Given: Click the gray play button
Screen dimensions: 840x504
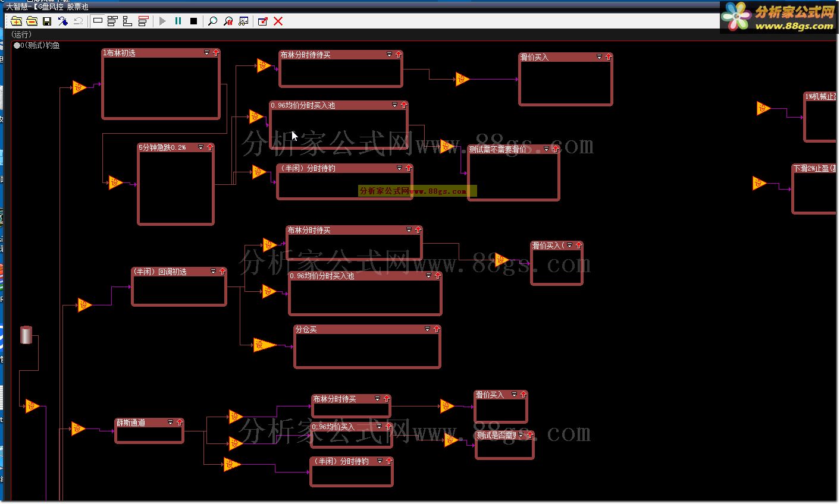Looking at the screenshot, I should [x=162, y=21].
